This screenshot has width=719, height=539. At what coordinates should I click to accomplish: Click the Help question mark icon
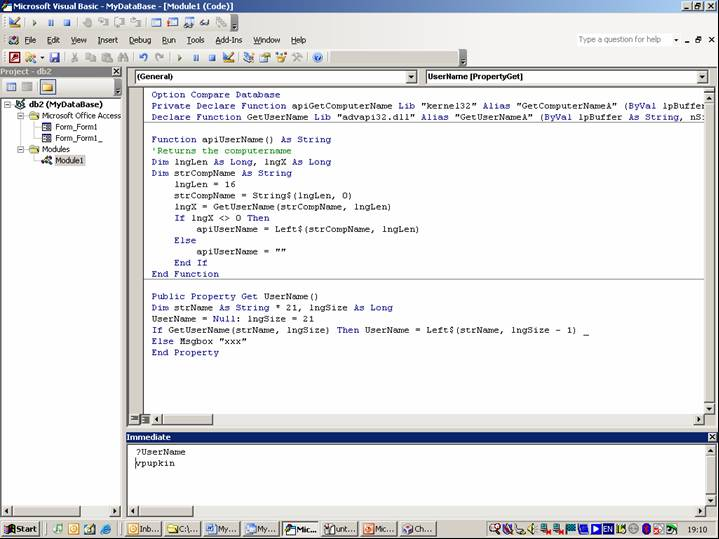point(318,58)
